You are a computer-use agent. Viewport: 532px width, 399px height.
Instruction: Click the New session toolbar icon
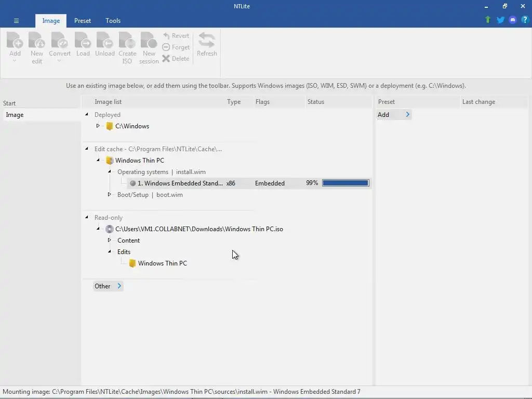(149, 40)
